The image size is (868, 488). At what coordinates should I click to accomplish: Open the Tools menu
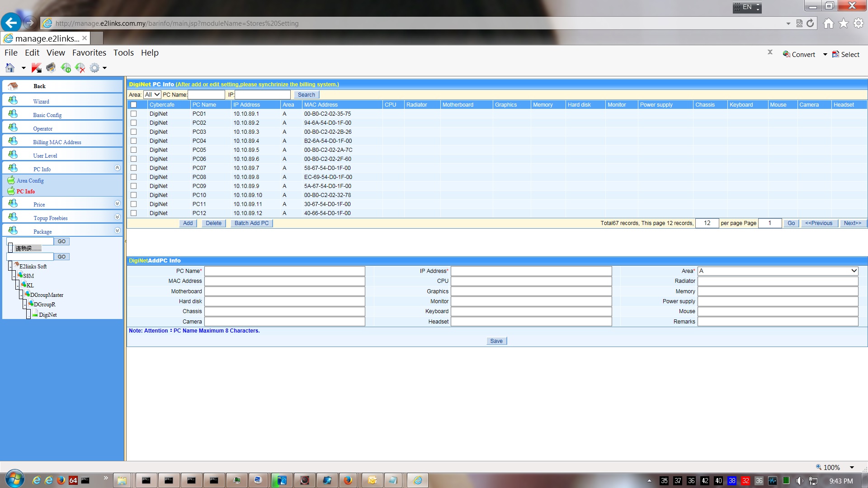pos(123,52)
